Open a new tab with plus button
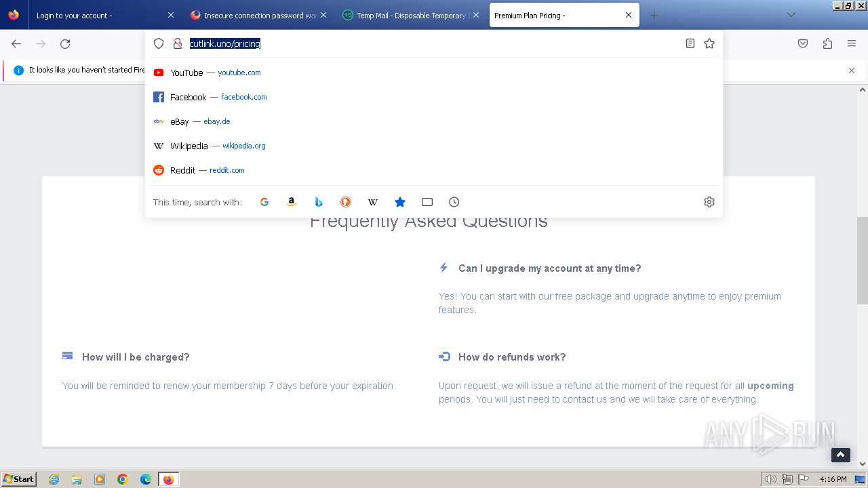 coord(654,15)
